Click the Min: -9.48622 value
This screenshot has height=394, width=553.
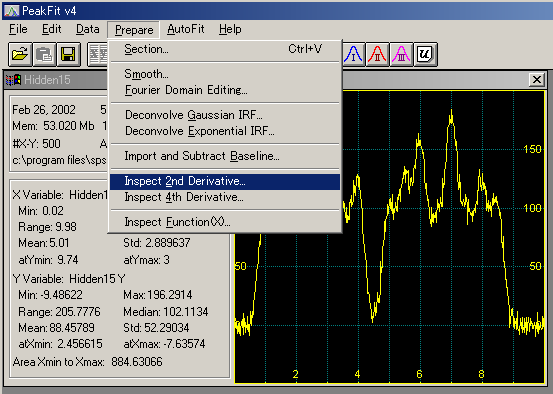[x=50, y=295]
